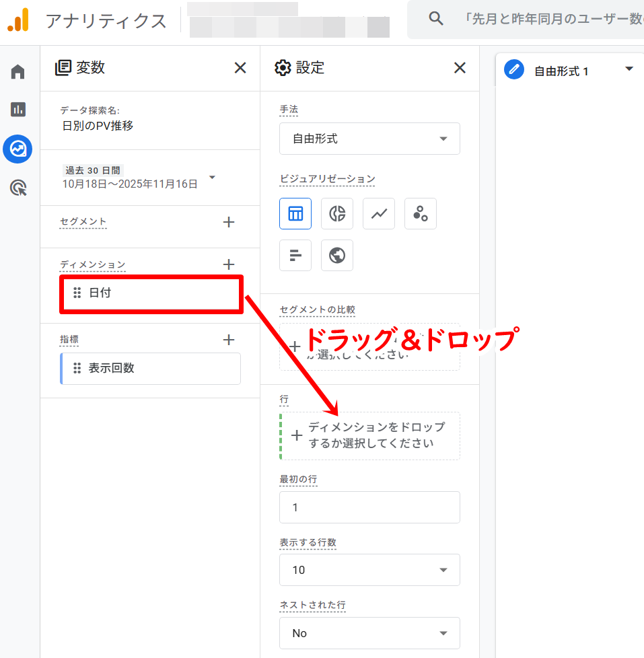644x658 pixels.
Task: Pick the bar chart visualization
Action: coord(295,255)
